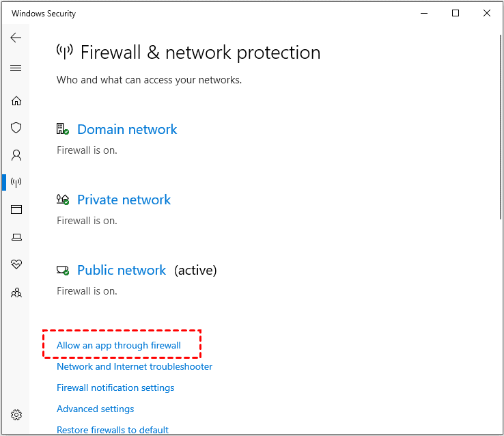Go to the Home sidebar icon
This screenshot has height=436, width=504.
pyautogui.click(x=16, y=101)
